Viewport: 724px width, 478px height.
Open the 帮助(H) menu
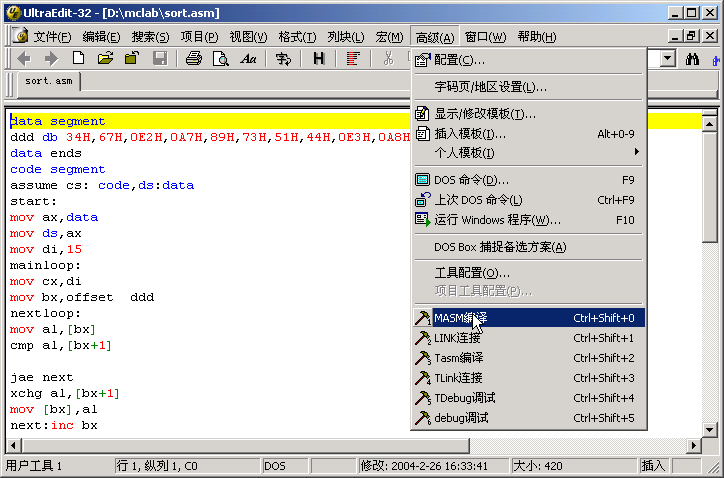click(x=537, y=37)
